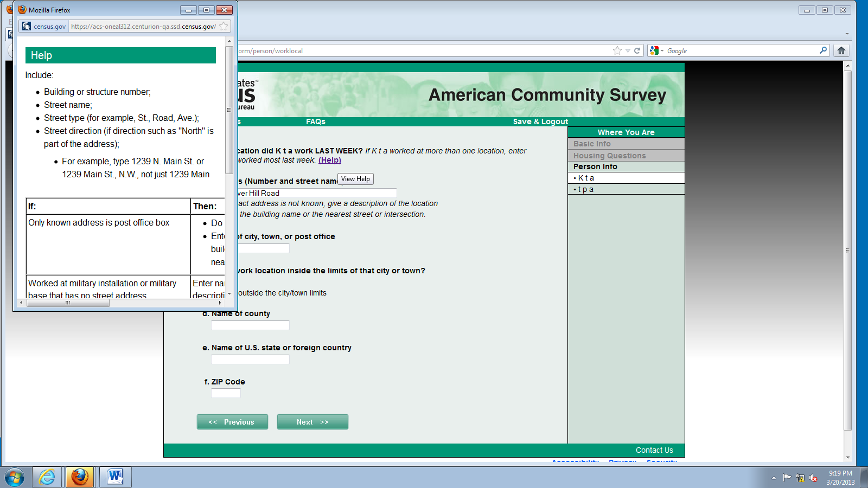This screenshot has height=488, width=868.
Task: Open Microsoft Word from the taskbar
Action: pos(115,477)
